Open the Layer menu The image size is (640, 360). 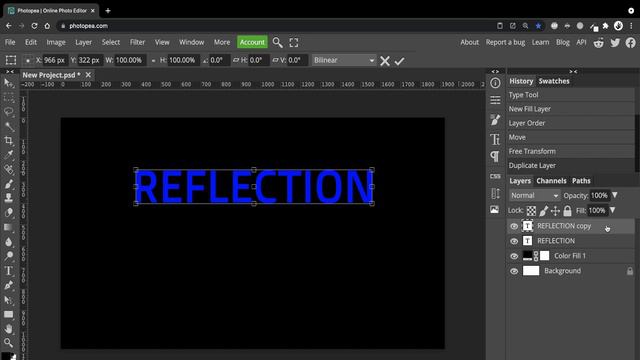pos(83,42)
